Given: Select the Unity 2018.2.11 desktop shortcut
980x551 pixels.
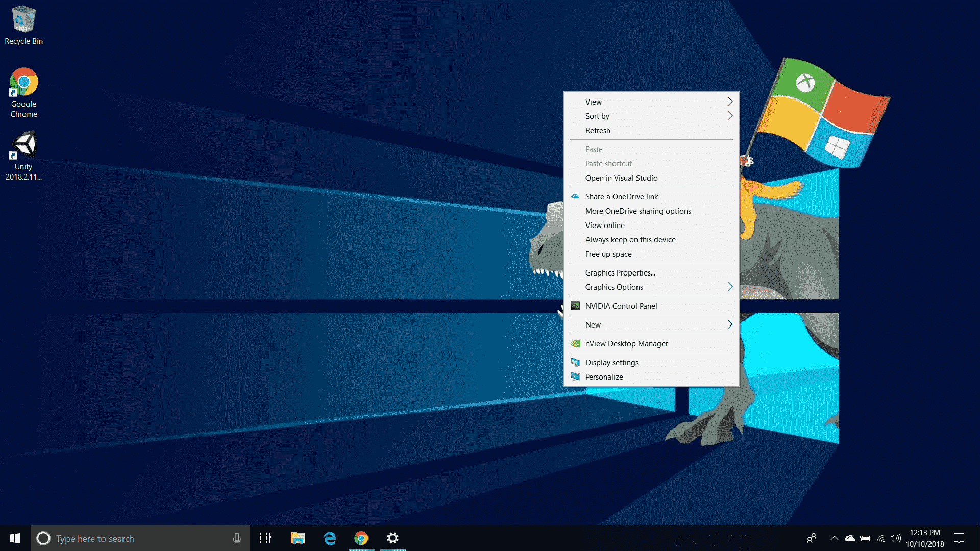Looking at the screenshot, I should [23, 156].
